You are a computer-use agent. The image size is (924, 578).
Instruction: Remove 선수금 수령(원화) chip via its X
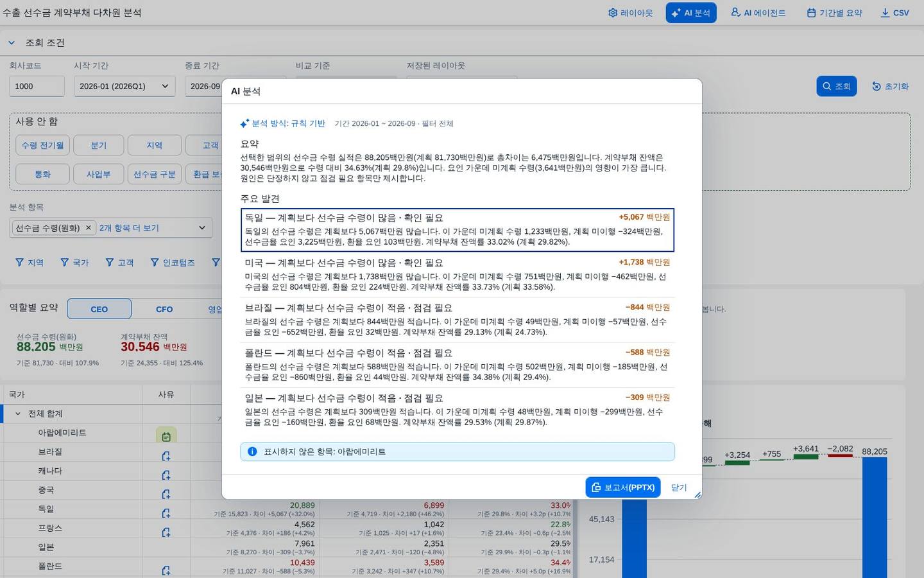pos(89,228)
